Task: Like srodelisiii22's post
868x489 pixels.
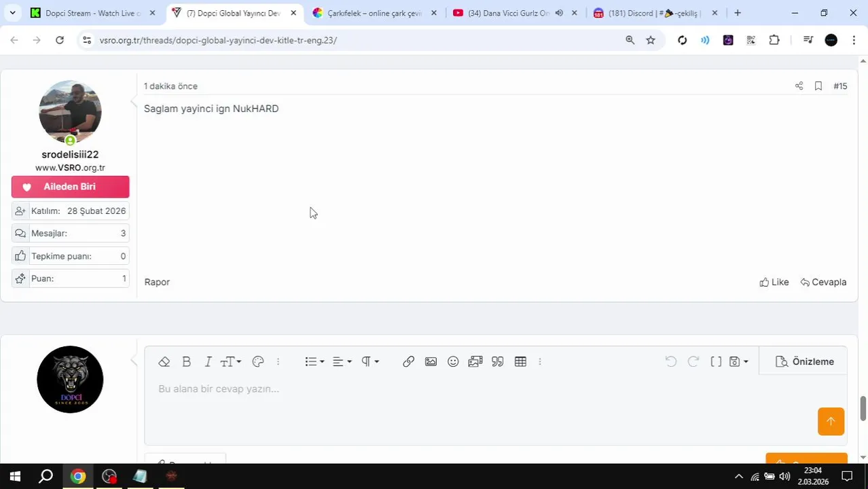Action: point(774,282)
